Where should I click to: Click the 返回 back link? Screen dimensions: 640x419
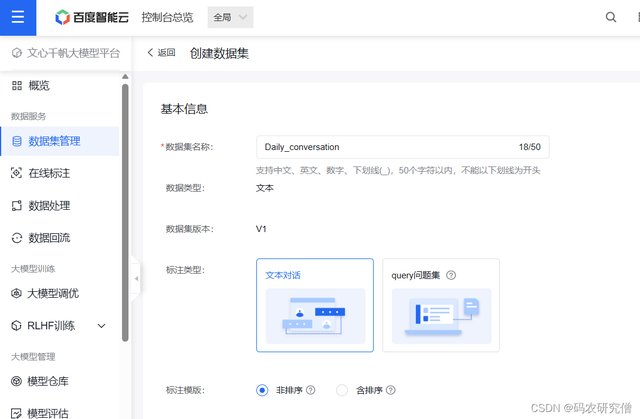point(161,53)
